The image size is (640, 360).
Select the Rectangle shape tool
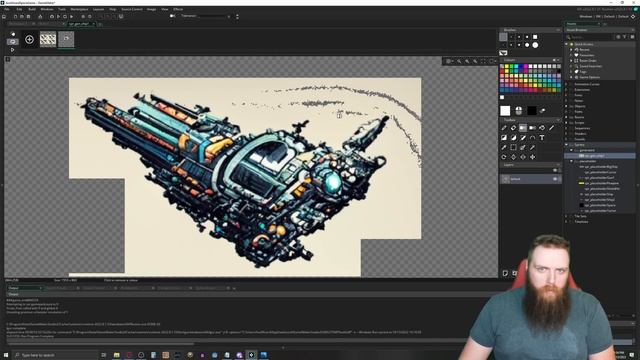pos(504,138)
